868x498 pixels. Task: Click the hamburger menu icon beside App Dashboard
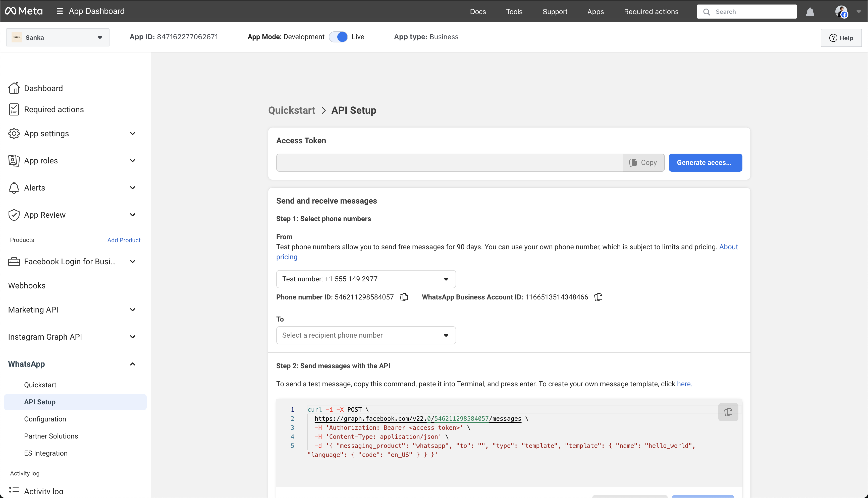coord(60,11)
